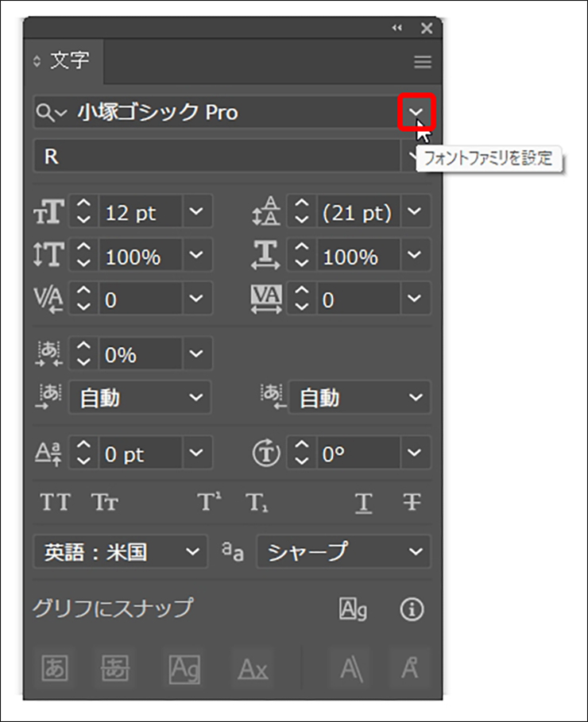Screen dimensions: 588x722
Task: Toggle Strikethrough text style
Action: [412, 502]
